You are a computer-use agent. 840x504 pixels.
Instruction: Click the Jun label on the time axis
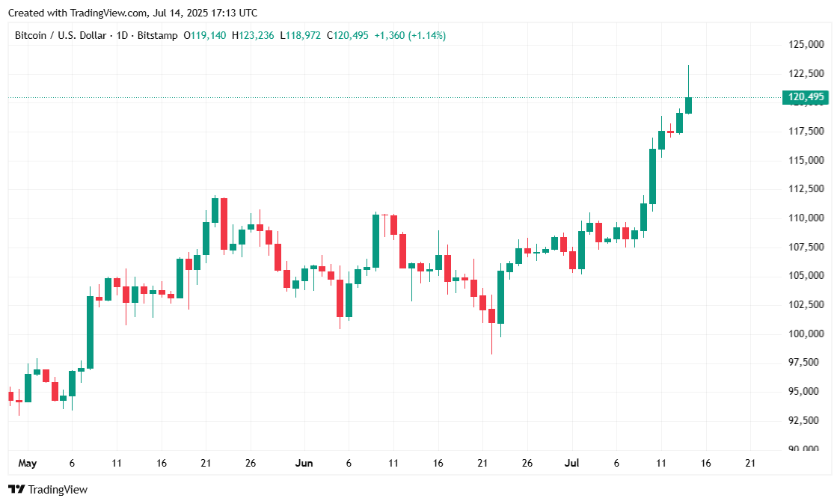pos(304,464)
